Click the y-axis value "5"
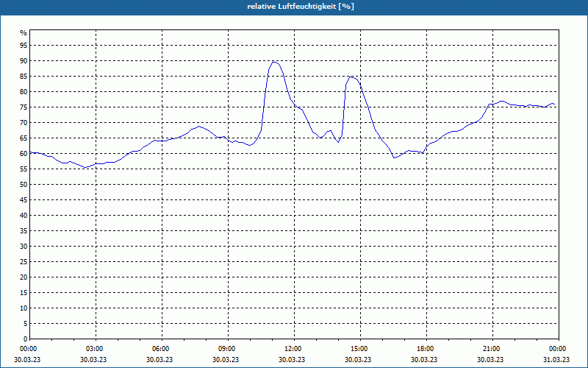The width and height of the screenshot is (588, 368). click(26, 324)
